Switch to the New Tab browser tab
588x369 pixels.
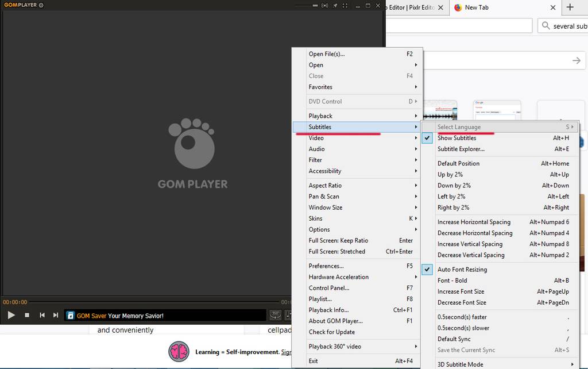pyautogui.click(x=505, y=7)
